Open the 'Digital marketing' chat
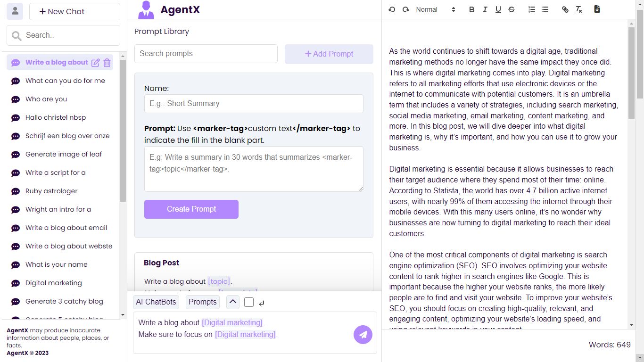This screenshot has width=644, height=362. coord(53,283)
